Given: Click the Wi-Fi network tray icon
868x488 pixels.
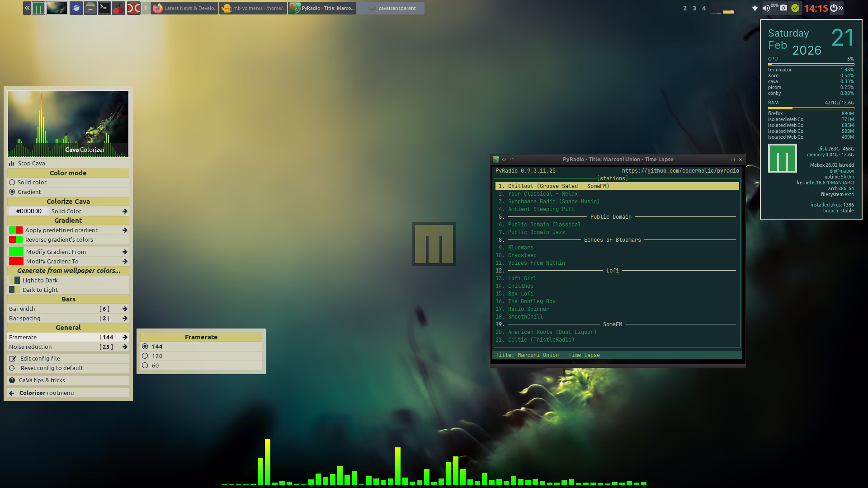Looking at the screenshot, I should [x=755, y=8].
